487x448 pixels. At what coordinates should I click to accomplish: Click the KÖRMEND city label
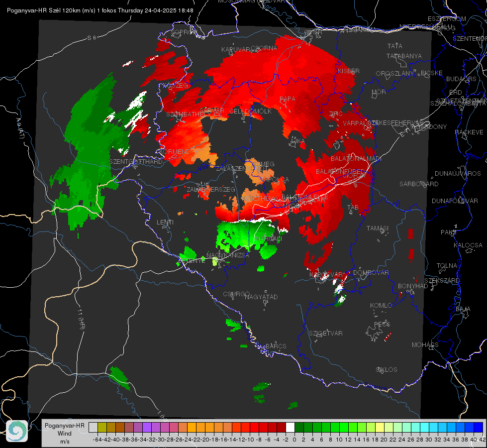click(175, 152)
